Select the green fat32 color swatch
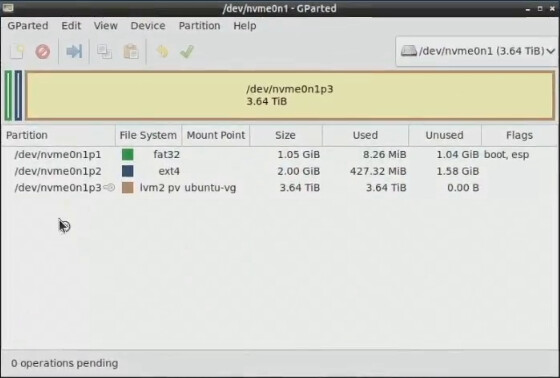Screen dimensions: 560x378 (x=128, y=154)
